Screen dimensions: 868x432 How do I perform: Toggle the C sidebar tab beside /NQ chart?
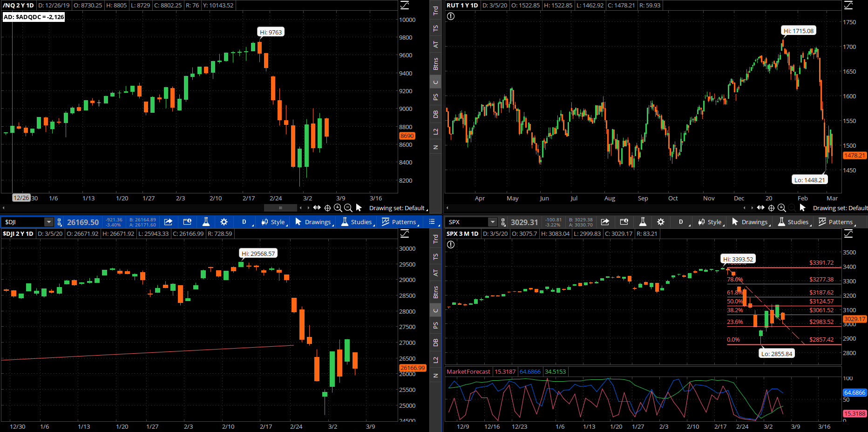click(x=435, y=82)
